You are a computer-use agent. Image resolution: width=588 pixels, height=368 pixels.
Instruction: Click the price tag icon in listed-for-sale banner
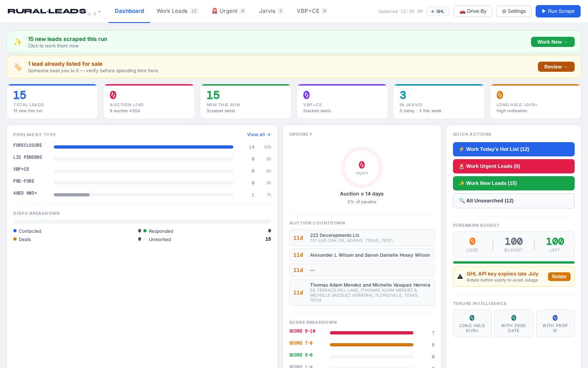point(17,67)
